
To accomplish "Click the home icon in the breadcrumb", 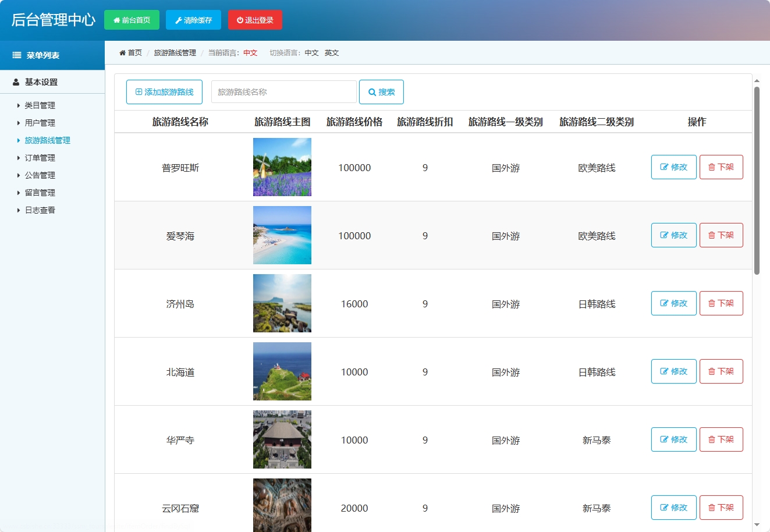I will [x=121, y=52].
